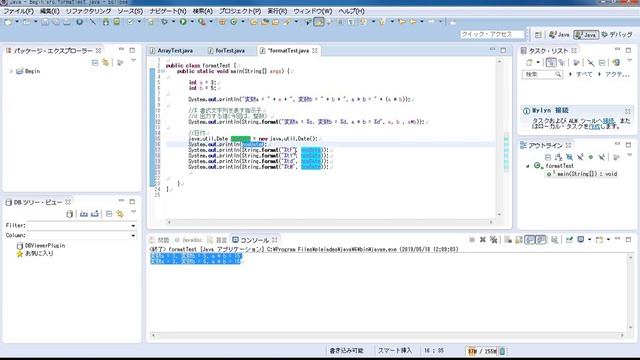Open the 実行(R) menu
Viewport: 640px width, 360px height.
[x=277, y=11]
